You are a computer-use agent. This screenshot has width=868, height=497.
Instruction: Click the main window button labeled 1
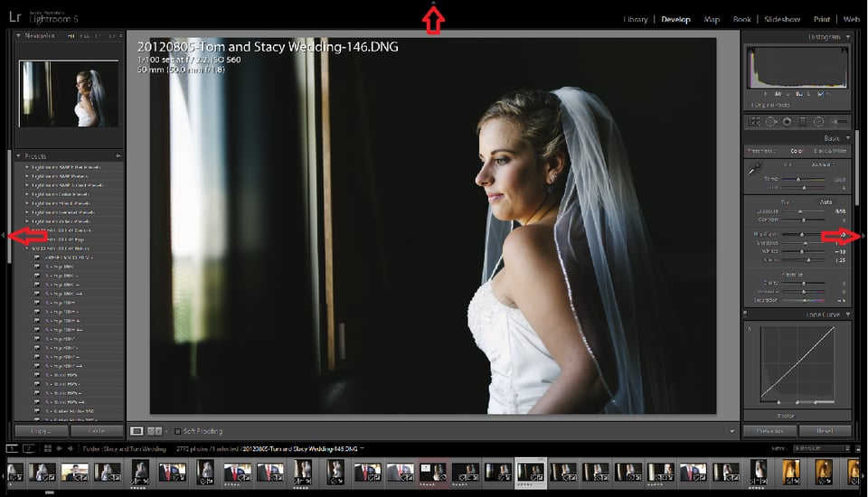click(12, 449)
